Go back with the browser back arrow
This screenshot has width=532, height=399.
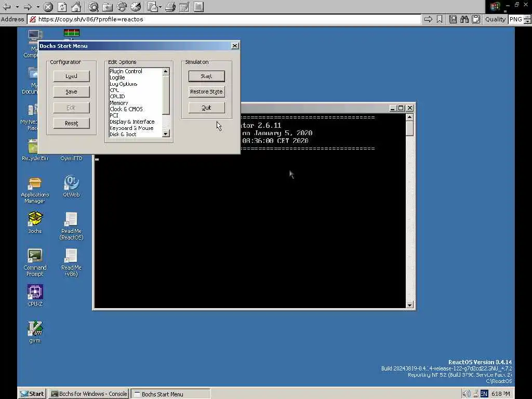pyautogui.click(x=6, y=6)
